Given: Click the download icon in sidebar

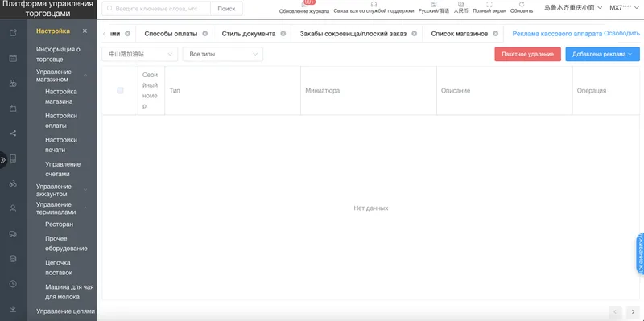Looking at the screenshot, I should (x=13, y=309).
